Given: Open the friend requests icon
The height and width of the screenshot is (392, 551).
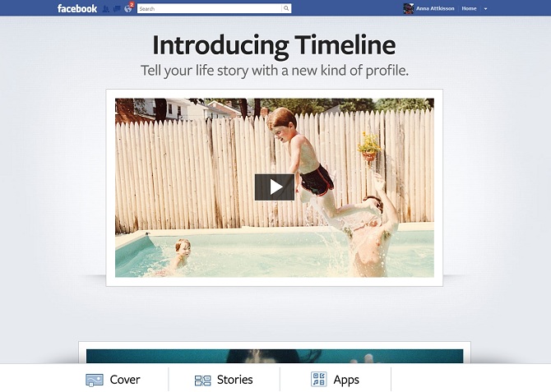Looking at the screenshot, I should 105,9.
